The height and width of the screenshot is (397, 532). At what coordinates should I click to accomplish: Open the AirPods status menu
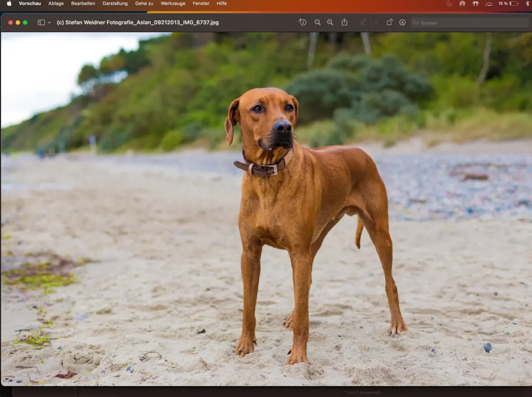pyautogui.click(x=475, y=4)
